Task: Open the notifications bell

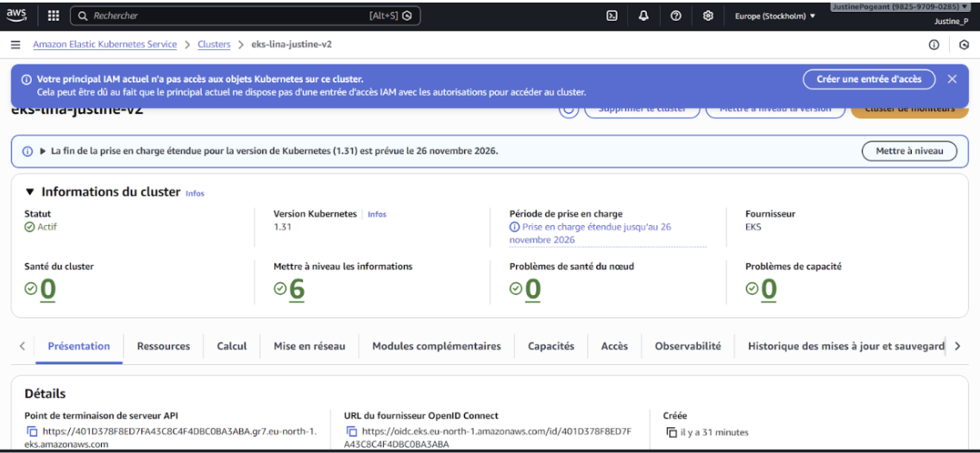Action: [644, 16]
